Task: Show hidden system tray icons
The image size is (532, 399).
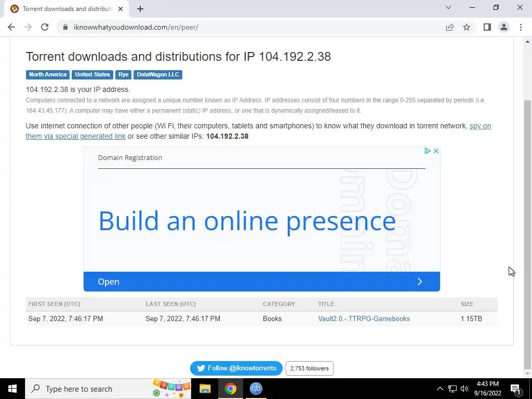Action: click(440, 389)
